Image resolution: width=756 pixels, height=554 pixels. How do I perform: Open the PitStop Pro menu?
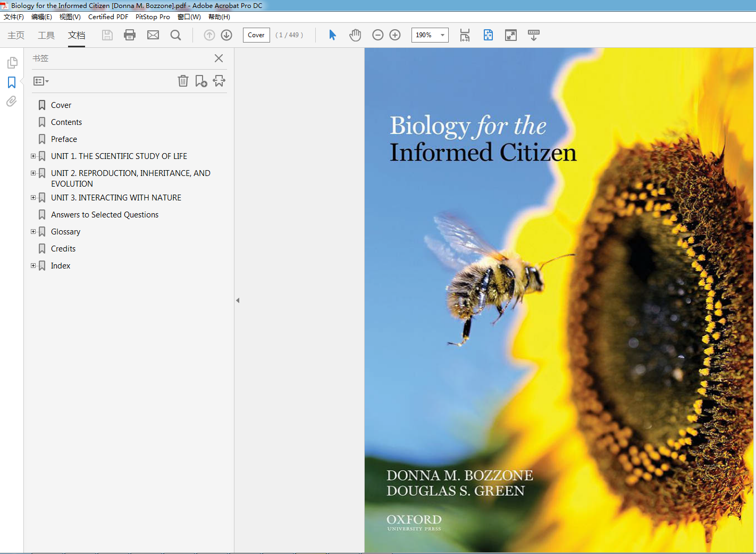pyautogui.click(x=153, y=17)
